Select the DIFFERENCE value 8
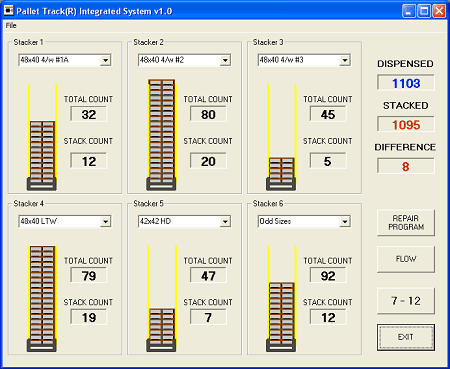The image size is (450, 369). [x=406, y=166]
